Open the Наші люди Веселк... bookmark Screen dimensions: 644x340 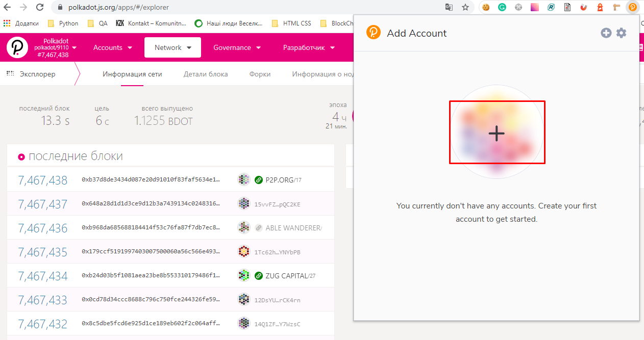tap(229, 23)
